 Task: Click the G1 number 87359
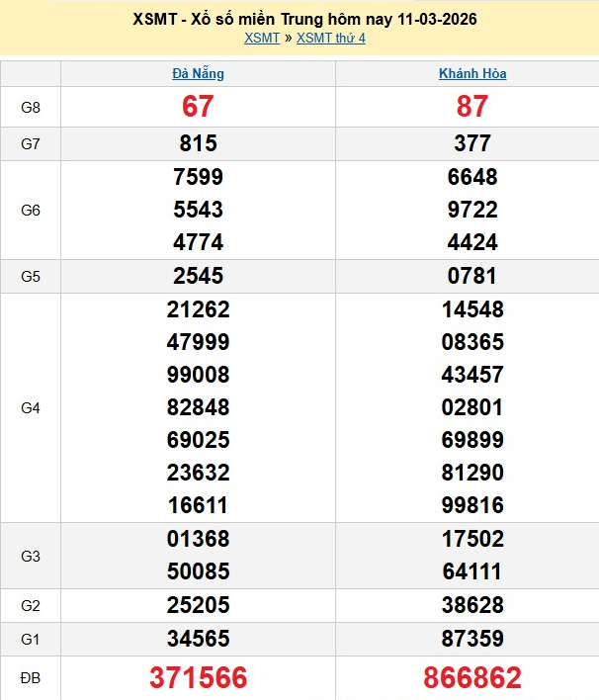[x=472, y=638]
